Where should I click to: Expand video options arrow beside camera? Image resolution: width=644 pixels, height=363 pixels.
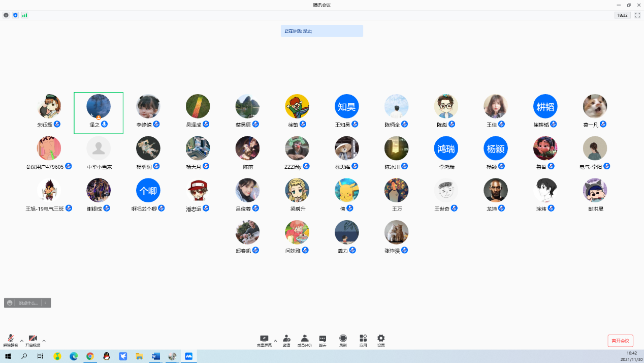pos(44,340)
